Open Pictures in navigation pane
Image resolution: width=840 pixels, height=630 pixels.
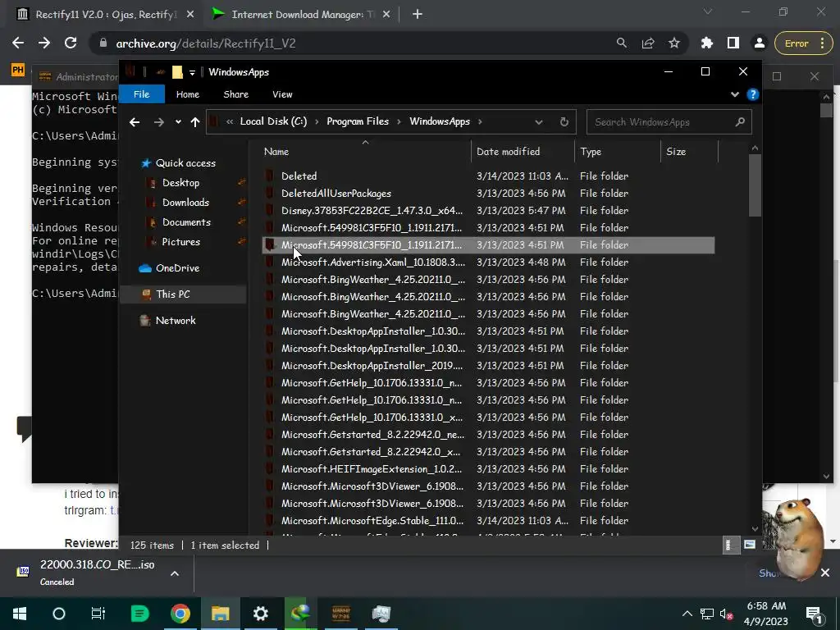(180, 242)
